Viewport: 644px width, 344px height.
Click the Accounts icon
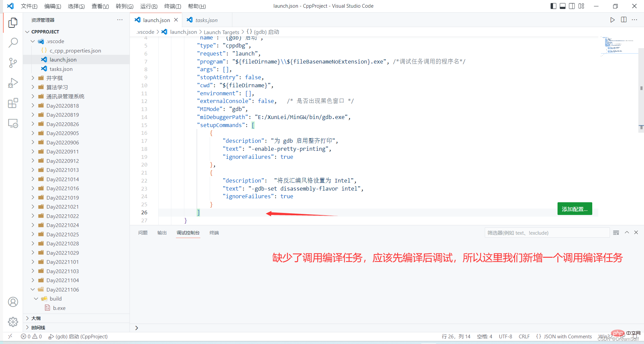click(x=13, y=302)
